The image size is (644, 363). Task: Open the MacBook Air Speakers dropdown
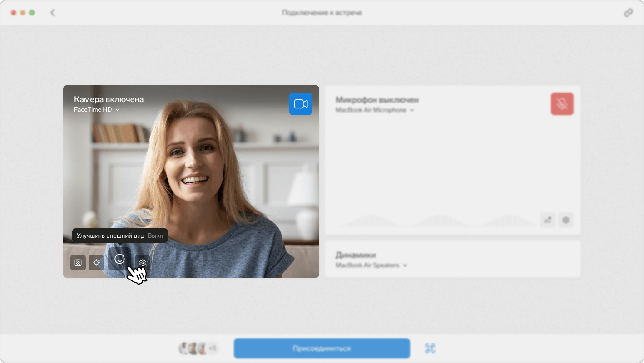(x=371, y=265)
